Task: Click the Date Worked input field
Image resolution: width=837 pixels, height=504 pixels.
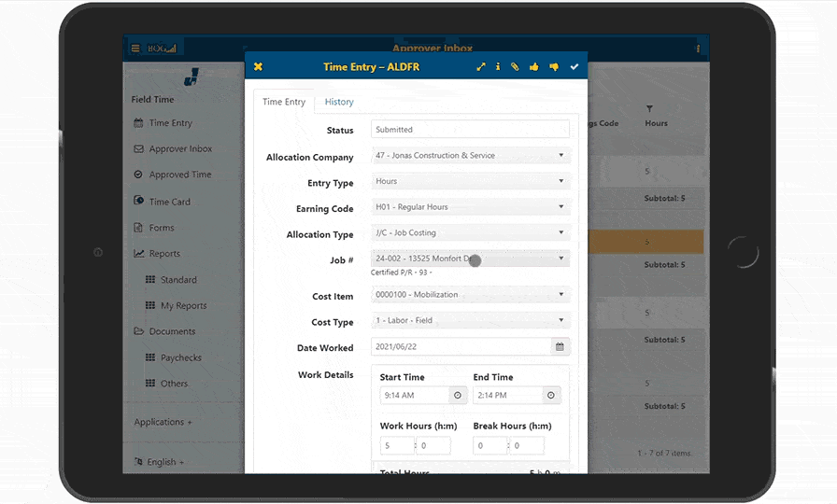Action: (x=461, y=346)
